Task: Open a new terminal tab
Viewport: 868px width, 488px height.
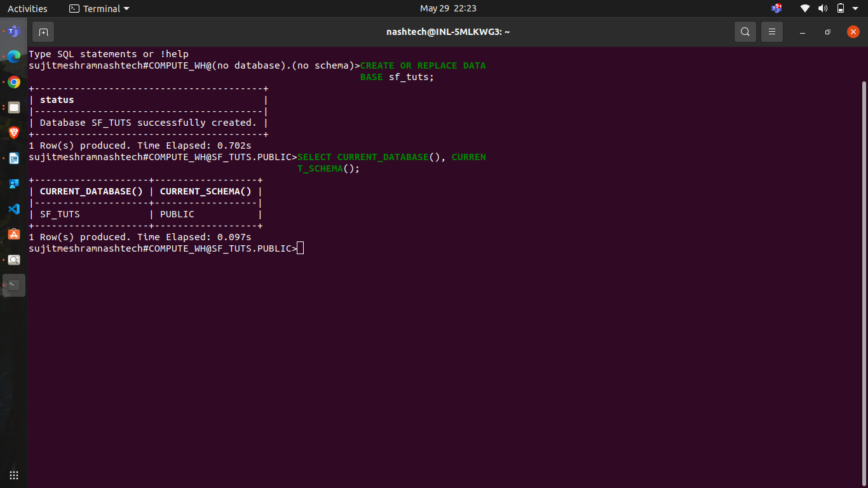Action: pos(43,32)
